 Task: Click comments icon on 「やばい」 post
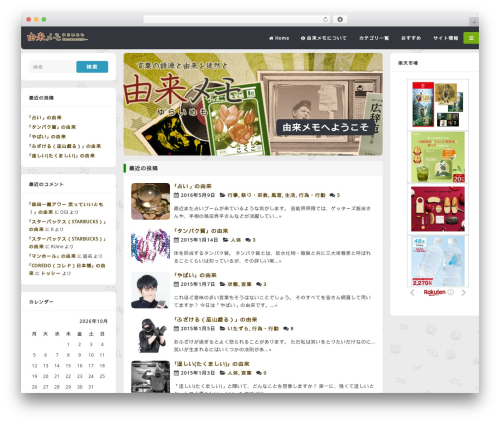259,284
